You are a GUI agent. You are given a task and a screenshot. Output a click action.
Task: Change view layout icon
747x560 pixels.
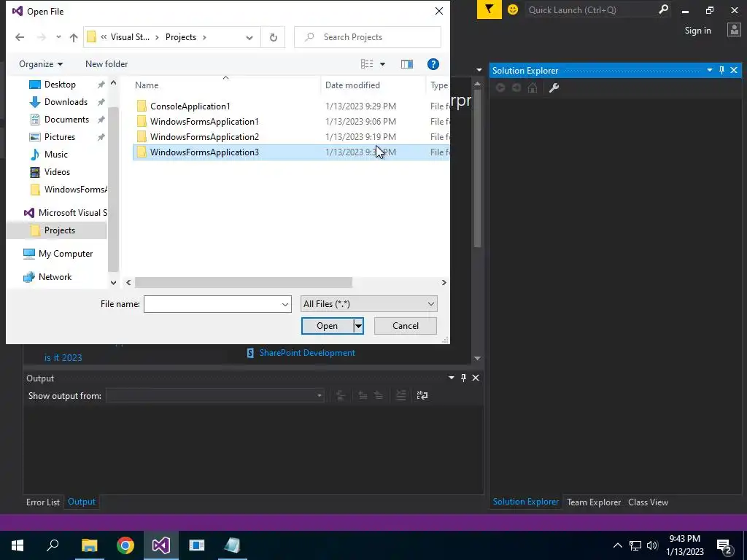(367, 64)
